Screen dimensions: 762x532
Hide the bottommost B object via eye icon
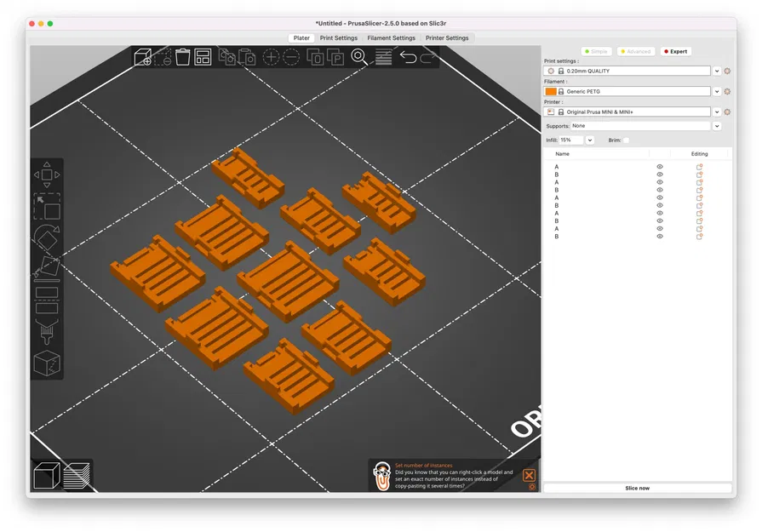point(660,237)
